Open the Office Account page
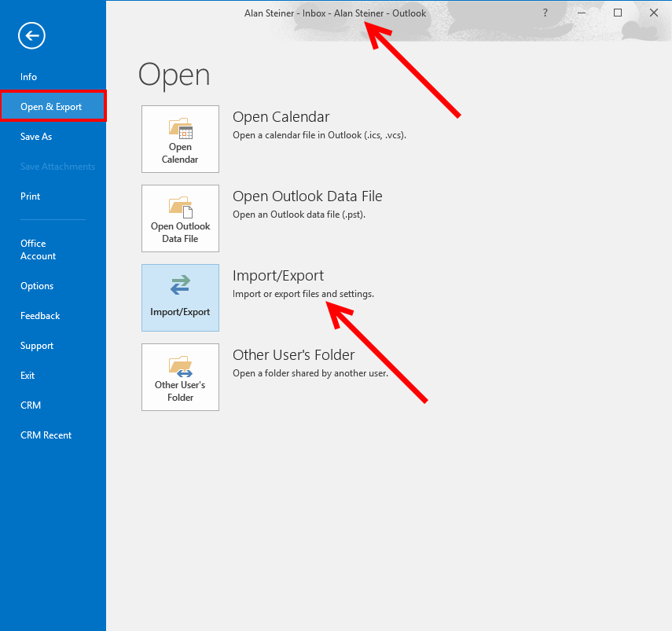Viewport: 672px width, 631px height. 38,250
